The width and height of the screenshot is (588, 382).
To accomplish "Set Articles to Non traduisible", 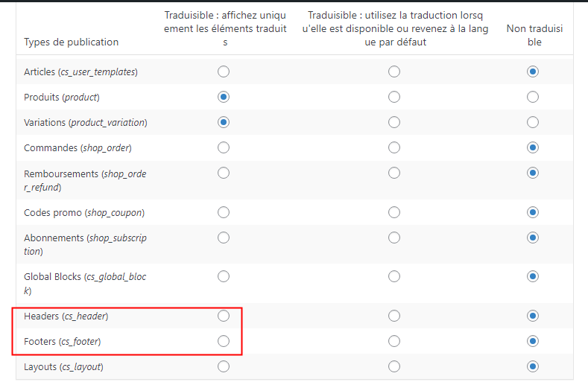I will 533,71.
